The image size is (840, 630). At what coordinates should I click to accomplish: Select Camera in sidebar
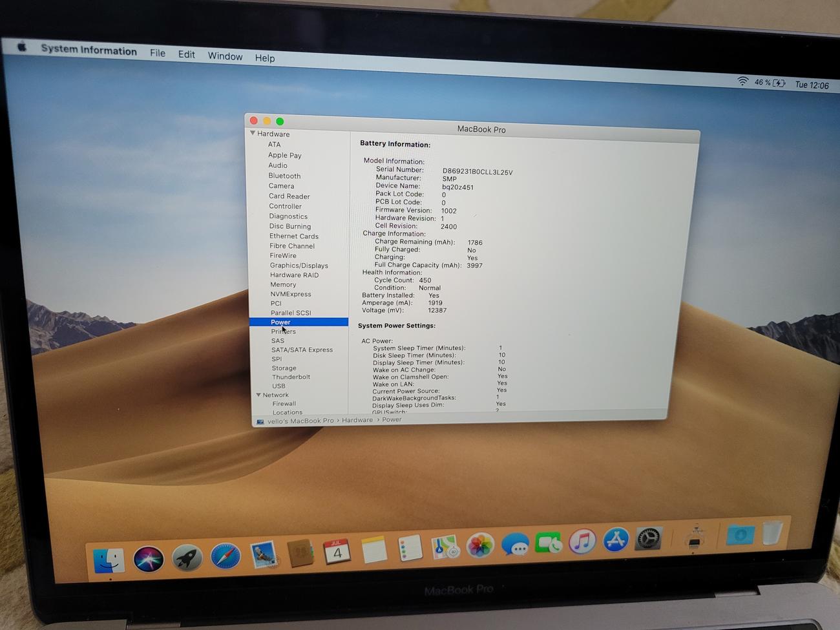pyautogui.click(x=281, y=186)
